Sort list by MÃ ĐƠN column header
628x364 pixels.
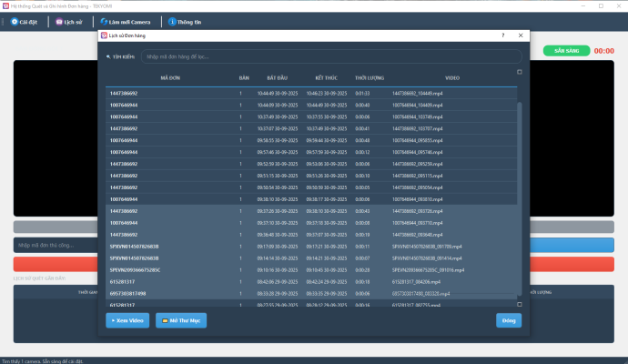[169, 78]
